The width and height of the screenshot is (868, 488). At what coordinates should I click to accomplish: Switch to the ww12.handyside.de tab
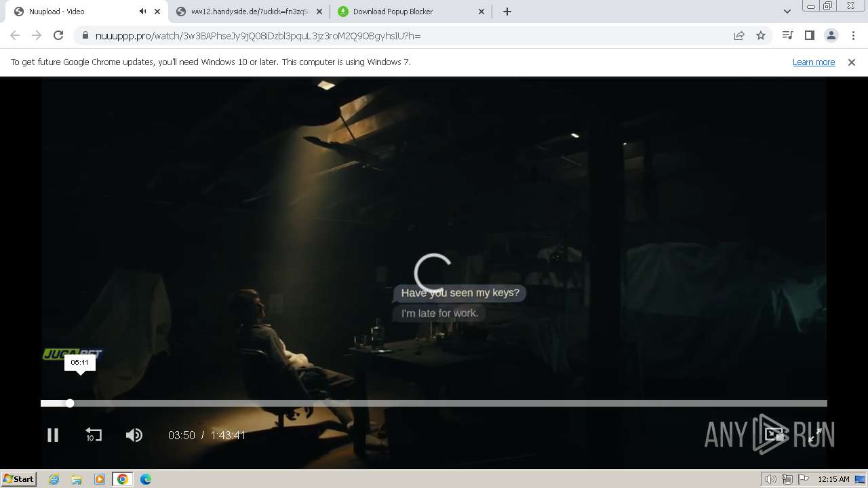click(248, 12)
